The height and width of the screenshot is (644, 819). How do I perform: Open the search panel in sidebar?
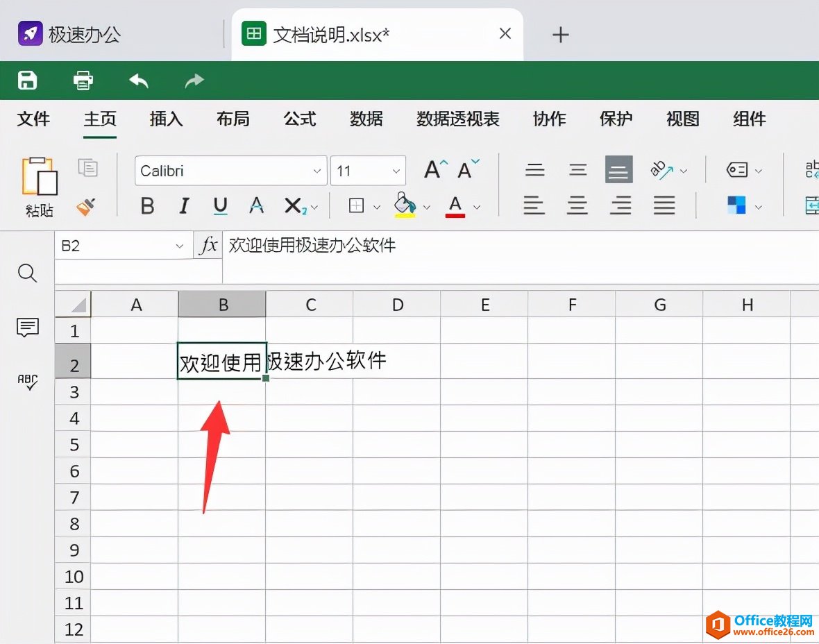coord(27,273)
